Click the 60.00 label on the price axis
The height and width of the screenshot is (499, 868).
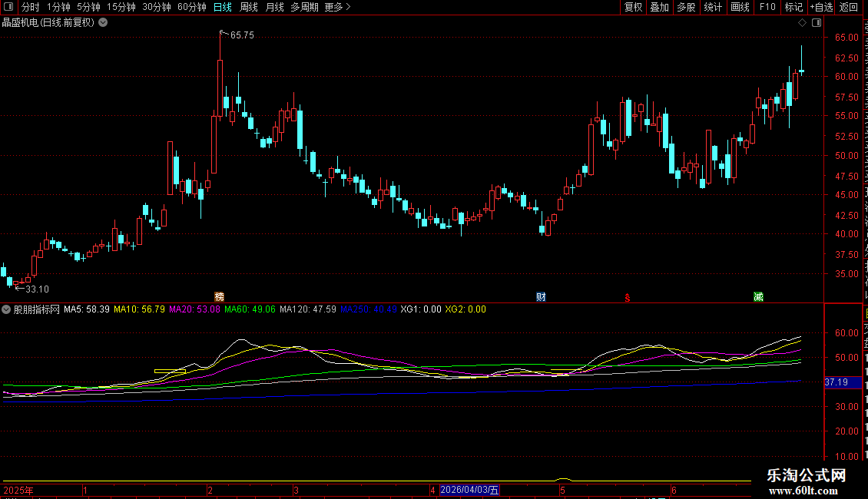point(846,77)
